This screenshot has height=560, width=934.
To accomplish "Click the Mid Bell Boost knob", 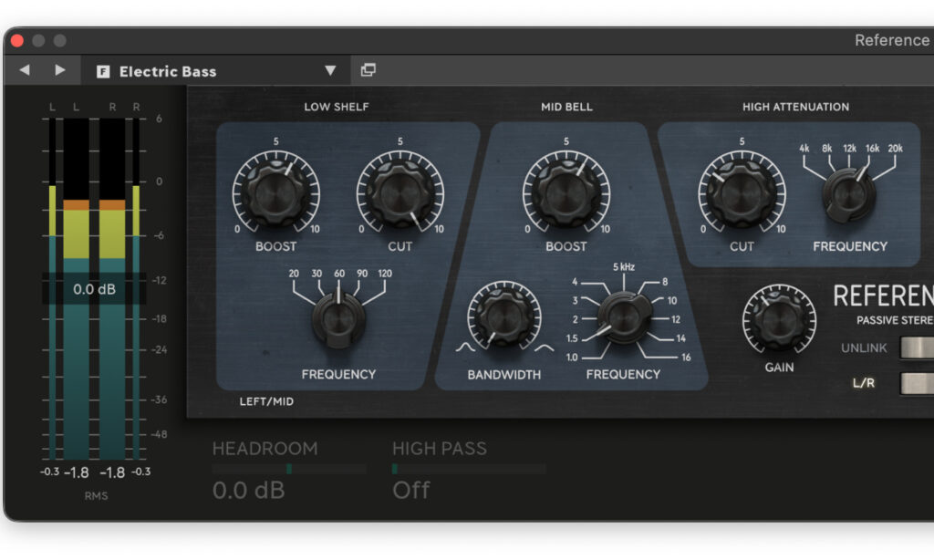I will pyautogui.click(x=566, y=193).
